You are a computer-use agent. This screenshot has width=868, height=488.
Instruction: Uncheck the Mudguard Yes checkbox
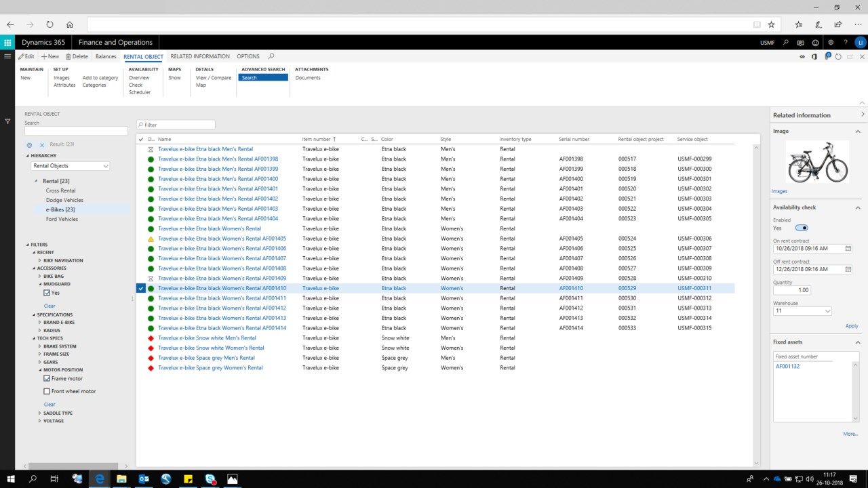[47, 293]
